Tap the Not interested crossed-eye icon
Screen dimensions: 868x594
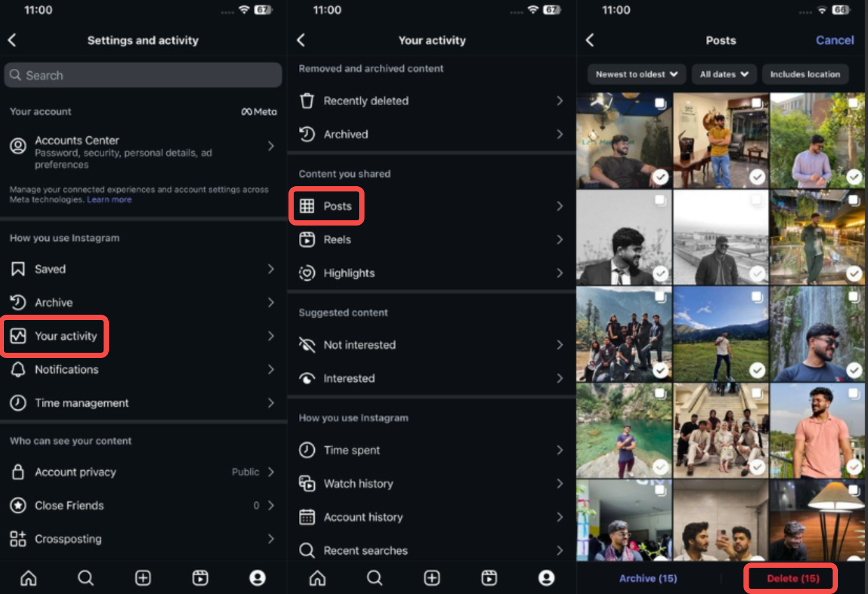click(307, 345)
